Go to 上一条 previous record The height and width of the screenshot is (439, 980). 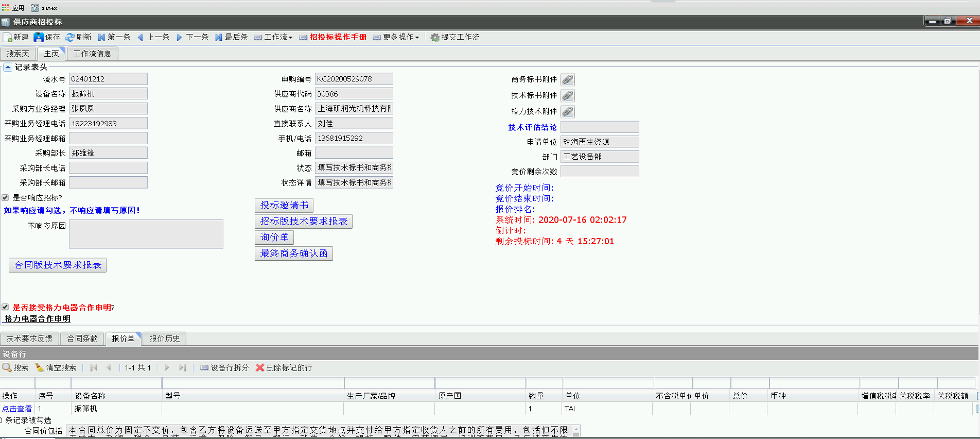coord(153,37)
